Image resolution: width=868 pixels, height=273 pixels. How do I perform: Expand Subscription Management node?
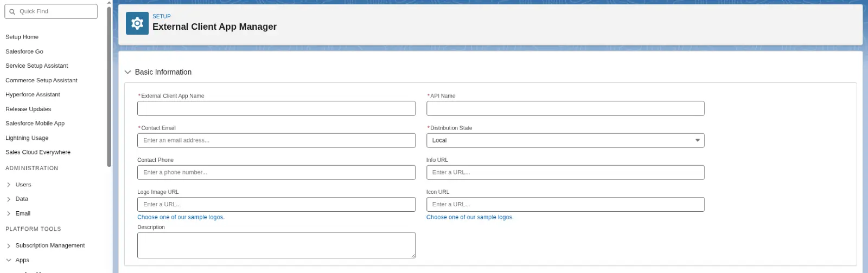coord(9,246)
